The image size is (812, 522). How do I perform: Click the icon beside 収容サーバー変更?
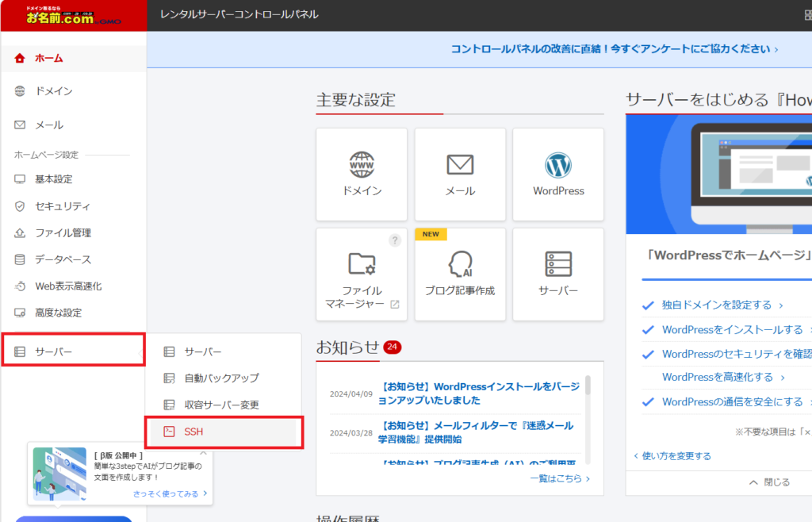(170, 405)
